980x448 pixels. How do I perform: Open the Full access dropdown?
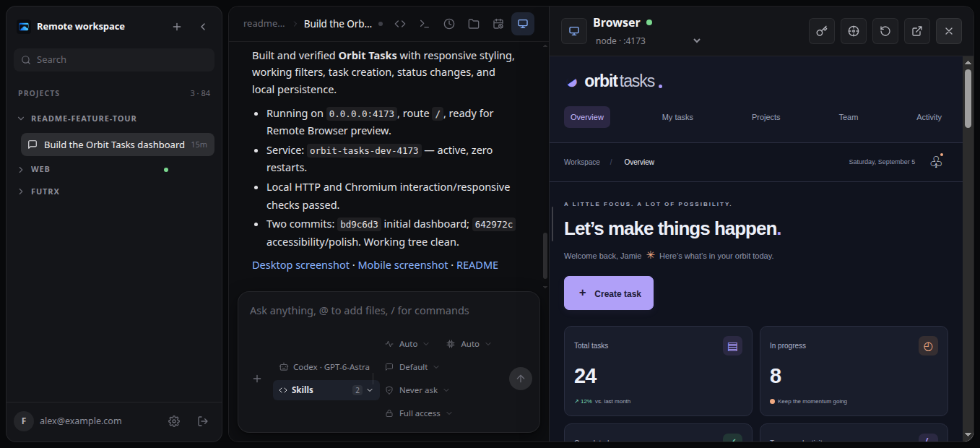pos(419,413)
